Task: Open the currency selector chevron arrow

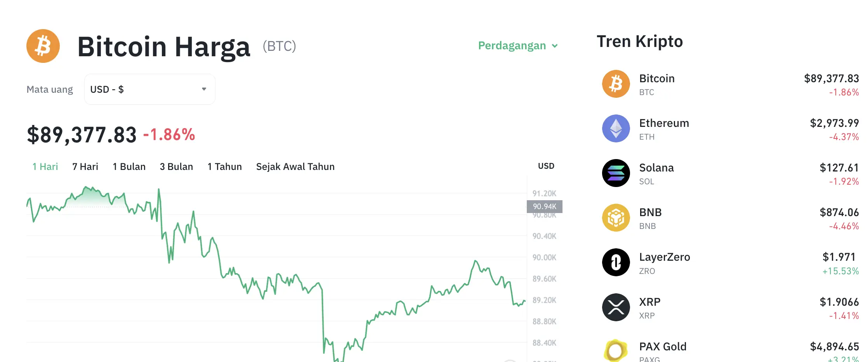Action: pos(204,89)
